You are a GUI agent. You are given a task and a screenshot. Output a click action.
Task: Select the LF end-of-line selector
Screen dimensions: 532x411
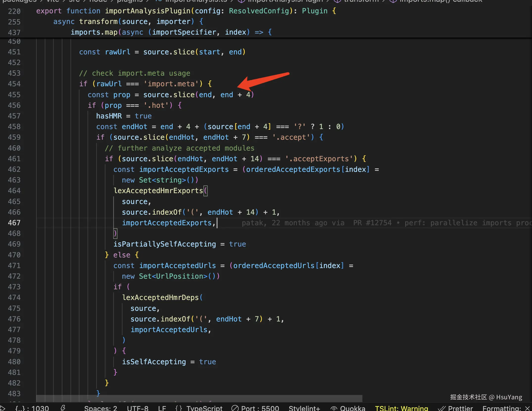pyautogui.click(x=162, y=408)
